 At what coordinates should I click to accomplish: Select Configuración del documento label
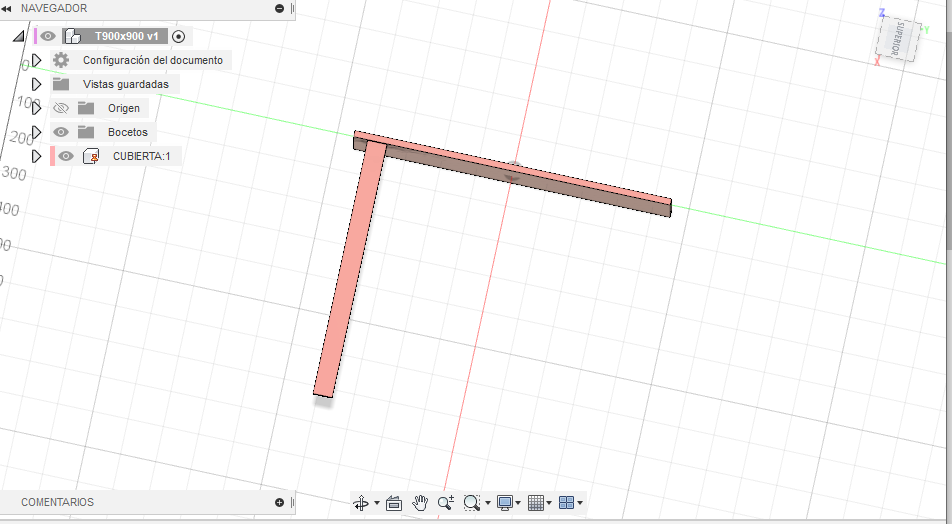pyautogui.click(x=153, y=60)
